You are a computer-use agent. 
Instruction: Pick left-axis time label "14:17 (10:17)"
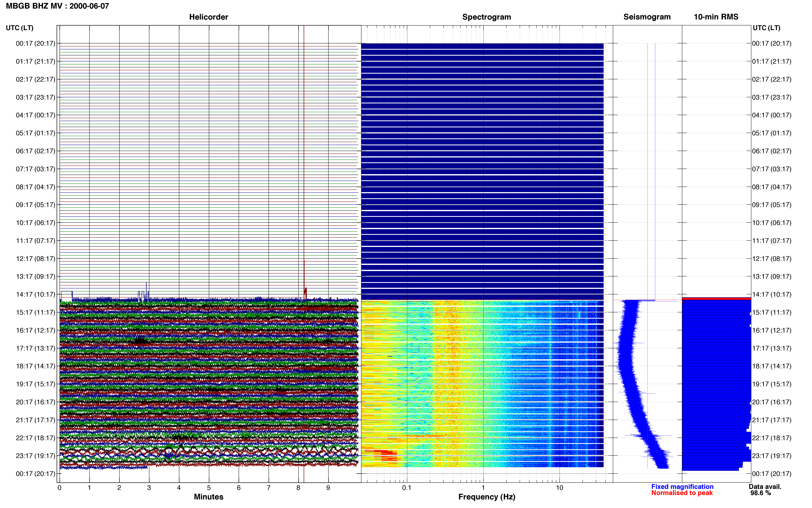click(36, 294)
